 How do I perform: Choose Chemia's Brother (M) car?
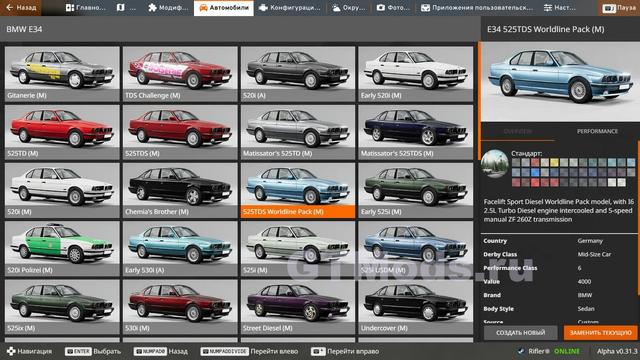(180, 191)
